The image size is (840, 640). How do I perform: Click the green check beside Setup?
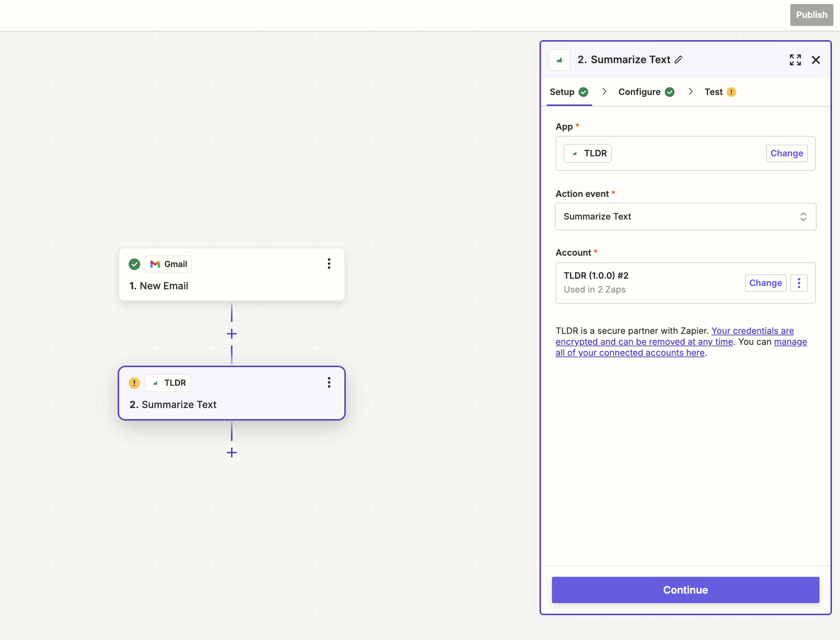point(583,92)
